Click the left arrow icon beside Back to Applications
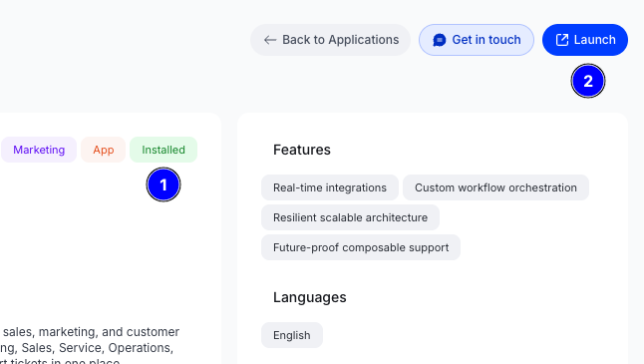This screenshot has width=644, height=364. pos(270,40)
